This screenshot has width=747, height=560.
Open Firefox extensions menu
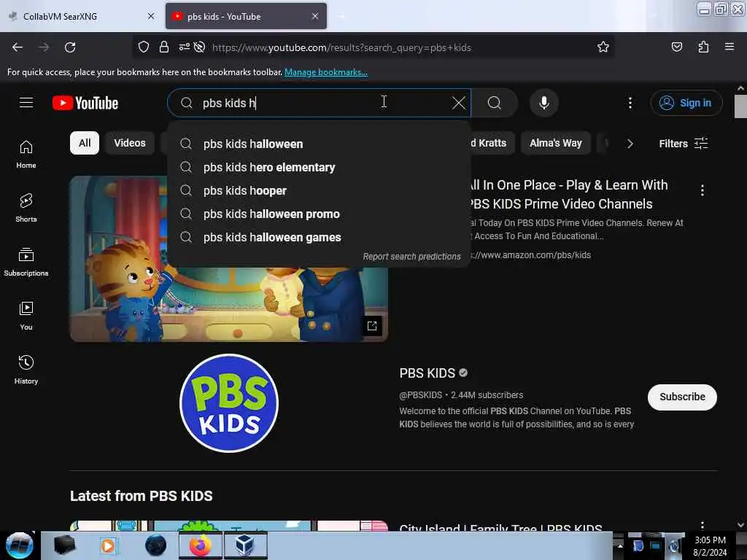703,47
